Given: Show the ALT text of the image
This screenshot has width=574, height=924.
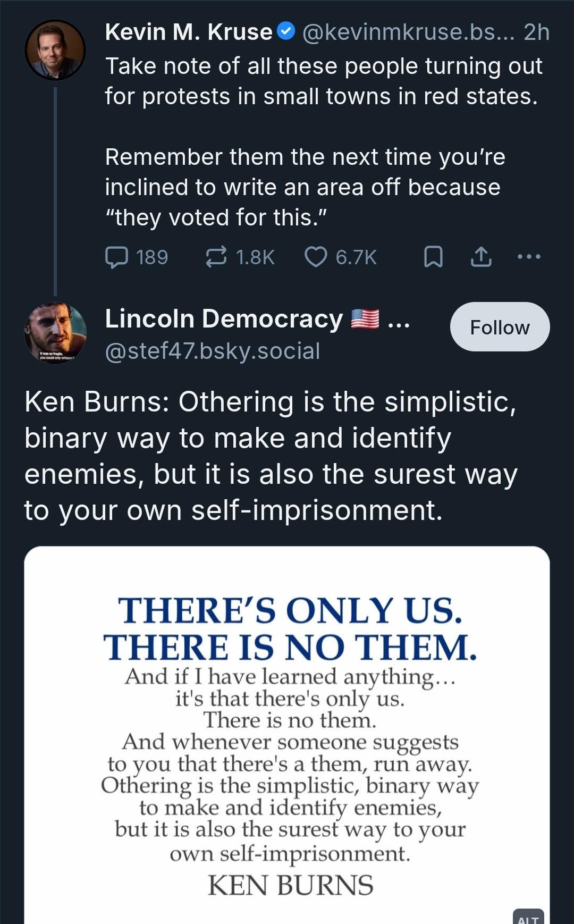Looking at the screenshot, I should (x=528, y=917).
